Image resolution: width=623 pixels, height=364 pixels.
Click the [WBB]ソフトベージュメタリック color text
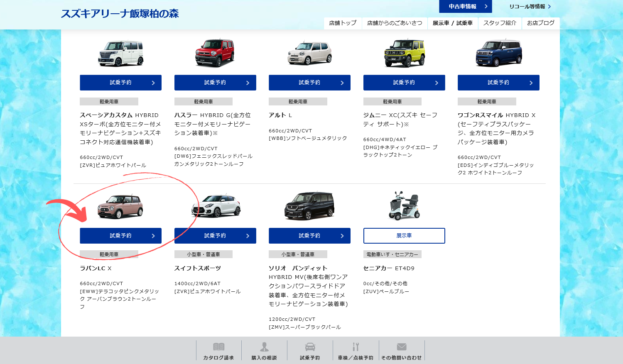pos(308,139)
